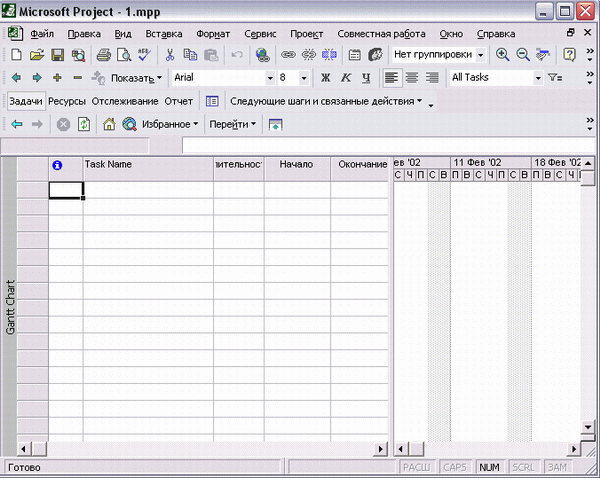Open the Вставка menu
The height and width of the screenshot is (478, 600).
coord(164,34)
